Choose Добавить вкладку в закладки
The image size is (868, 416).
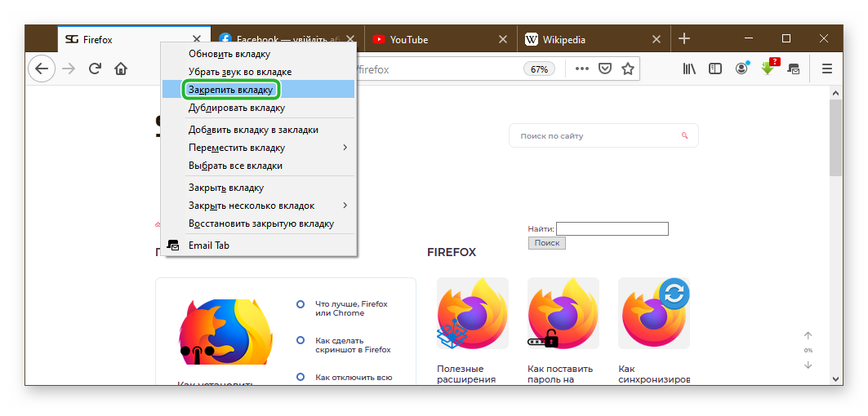point(259,130)
